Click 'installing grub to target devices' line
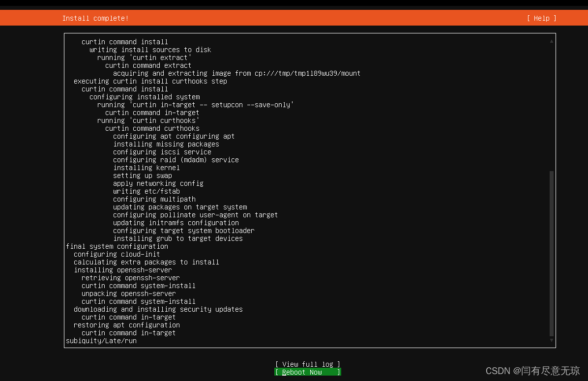588x381 pixels. (178, 238)
